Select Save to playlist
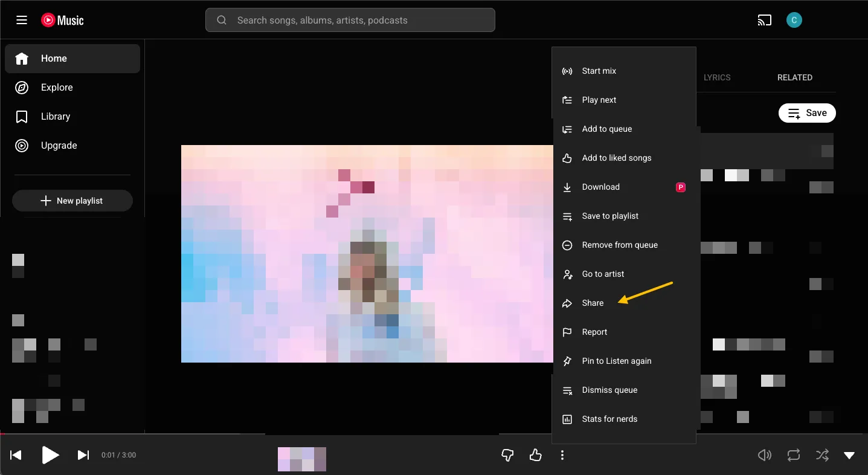This screenshot has width=868, height=475. [x=624, y=216]
